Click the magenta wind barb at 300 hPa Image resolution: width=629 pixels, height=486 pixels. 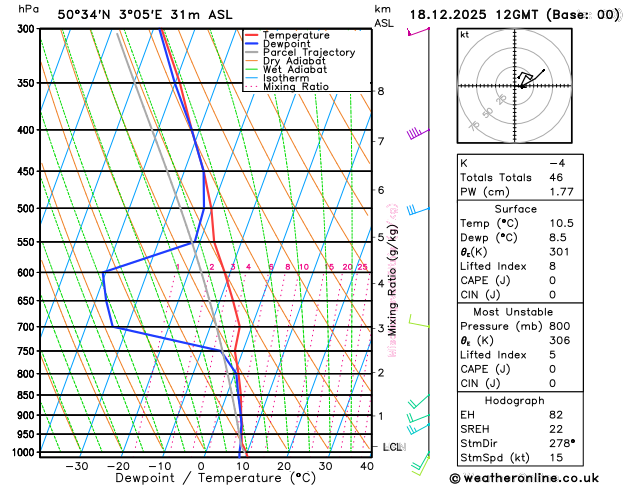pos(418,31)
